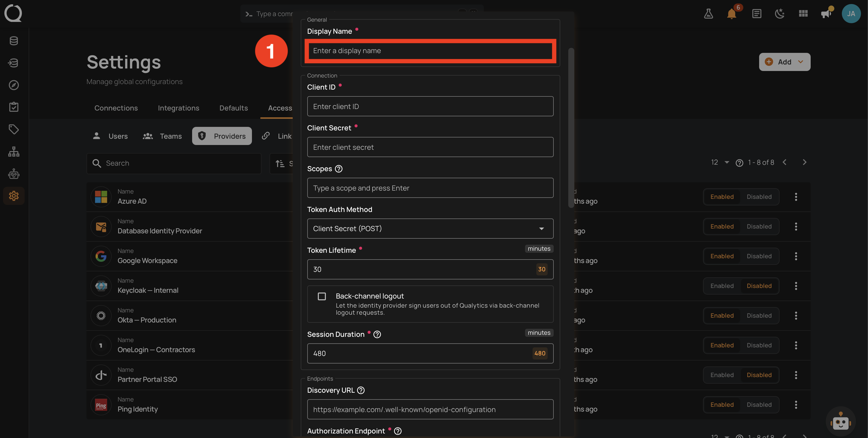Image resolution: width=868 pixels, height=438 pixels.
Task: Open the chatbot assistant robot button
Action: [x=840, y=421]
